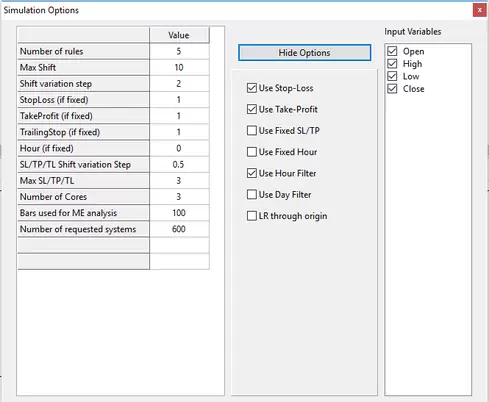Check LR through origin box

252,216
